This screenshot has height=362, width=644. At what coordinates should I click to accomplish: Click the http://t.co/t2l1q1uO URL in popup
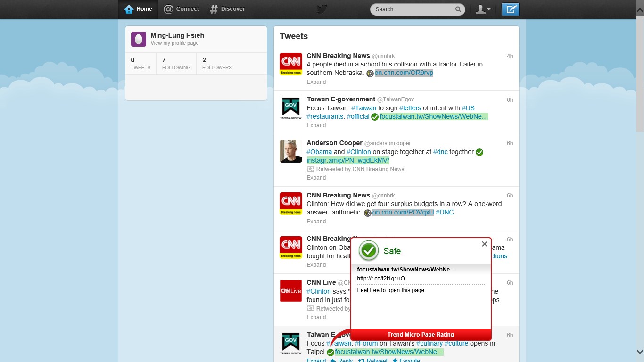coord(381,279)
